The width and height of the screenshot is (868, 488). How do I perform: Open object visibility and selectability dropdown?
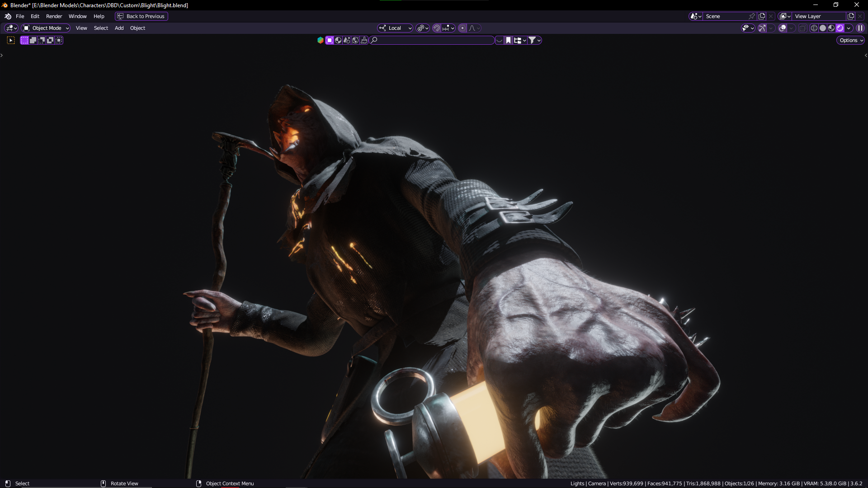tap(748, 28)
